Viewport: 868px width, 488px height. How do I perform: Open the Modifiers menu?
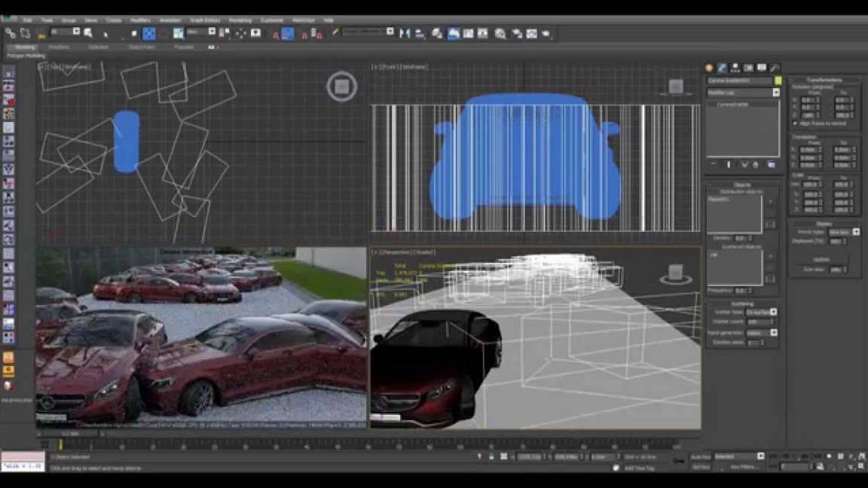pos(140,20)
